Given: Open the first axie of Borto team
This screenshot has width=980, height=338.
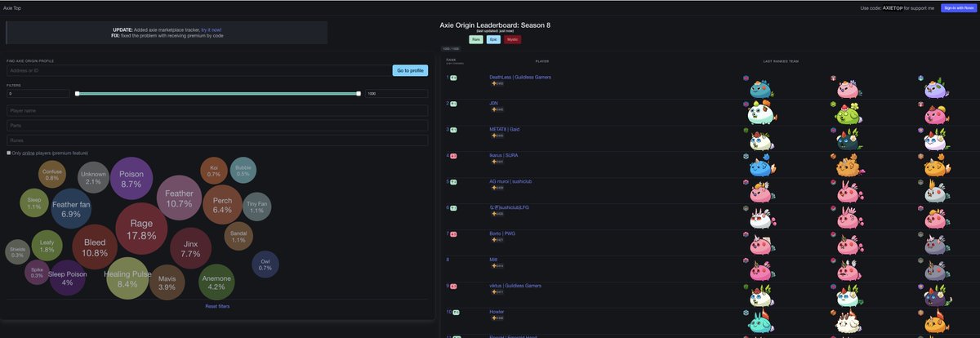Looking at the screenshot, I should click(760, 243).
